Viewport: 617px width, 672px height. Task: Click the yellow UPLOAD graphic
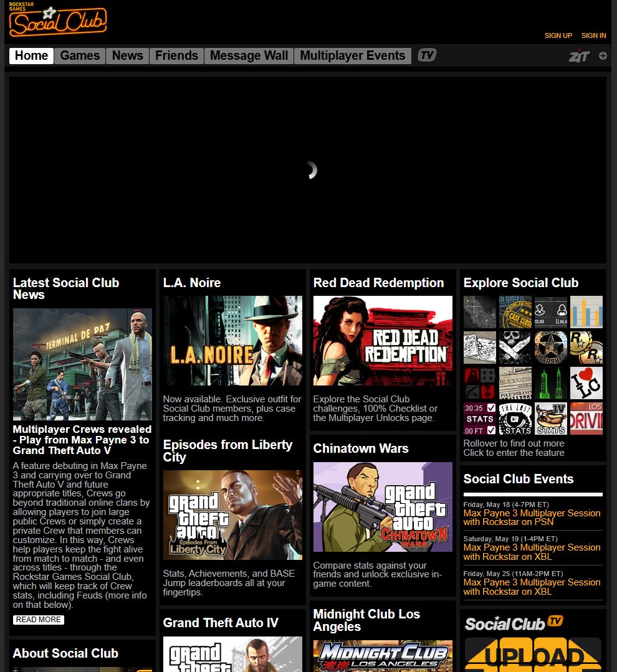[533, 655]
